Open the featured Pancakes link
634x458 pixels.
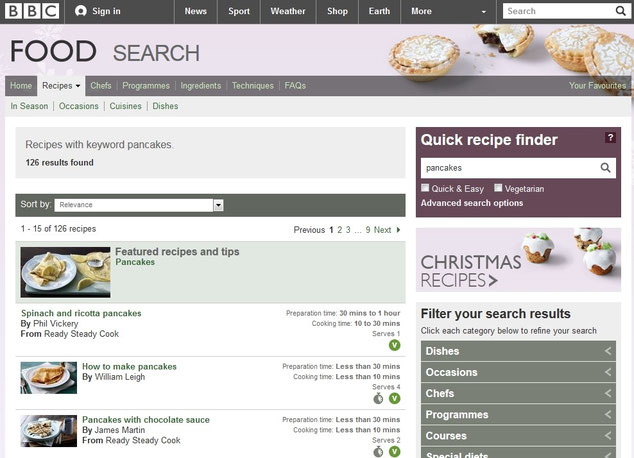(x=135, y=262)
